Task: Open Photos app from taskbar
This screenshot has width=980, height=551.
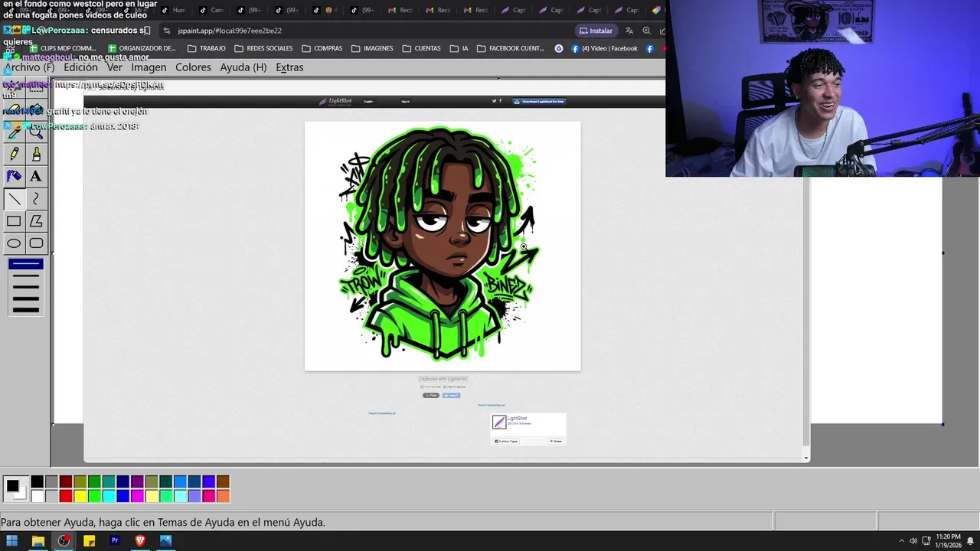Action: click(166, 540)
